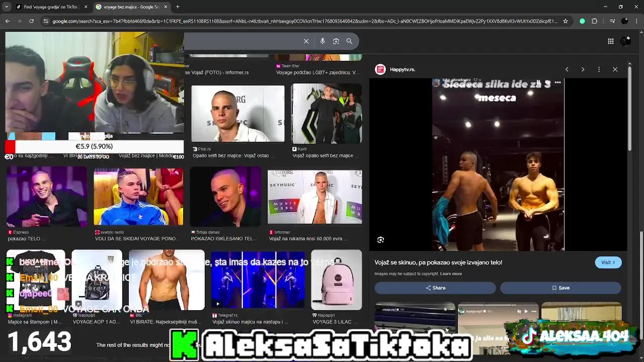Clear the Google search box text
This screenshot has width=644, height=362.
tap(306, 41)
